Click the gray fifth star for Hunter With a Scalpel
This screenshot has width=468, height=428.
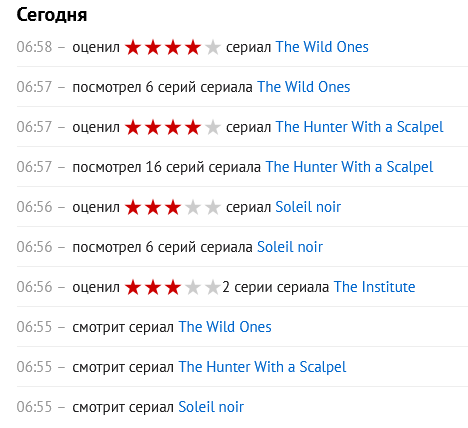pyautogui.click(x=213, y=127)
